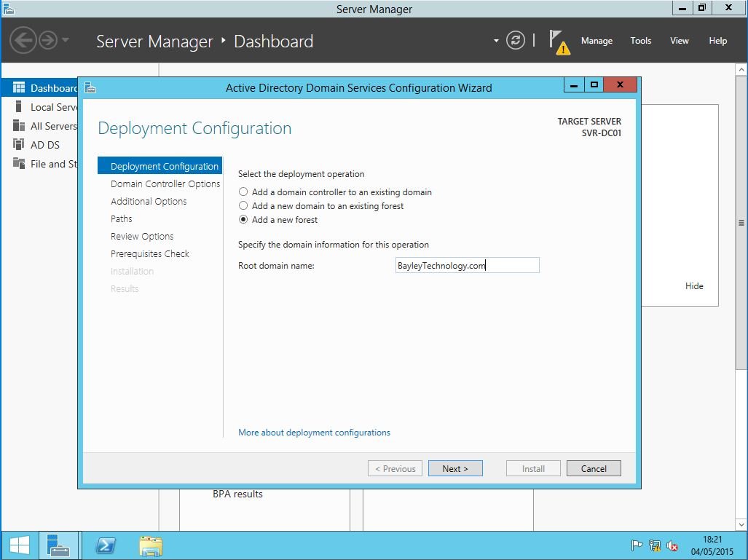The image size is (748, 560).
Task: Open More about deployment configurations link
Action: click(314, 433)
